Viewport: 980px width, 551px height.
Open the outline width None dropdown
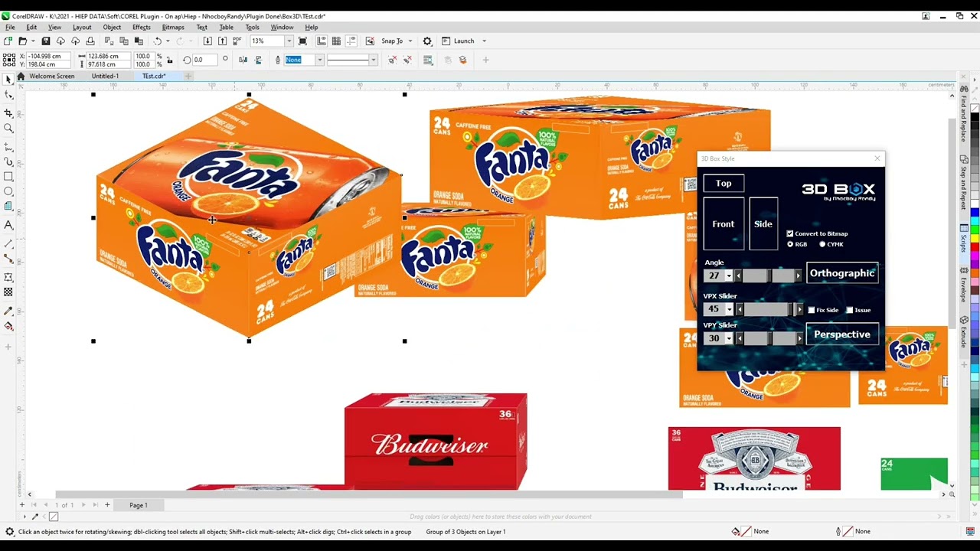[319, 60]
